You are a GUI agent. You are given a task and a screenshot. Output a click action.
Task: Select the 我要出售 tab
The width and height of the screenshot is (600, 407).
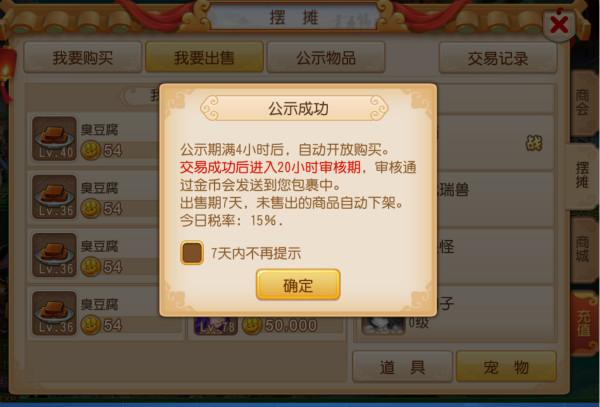point(204,58)
